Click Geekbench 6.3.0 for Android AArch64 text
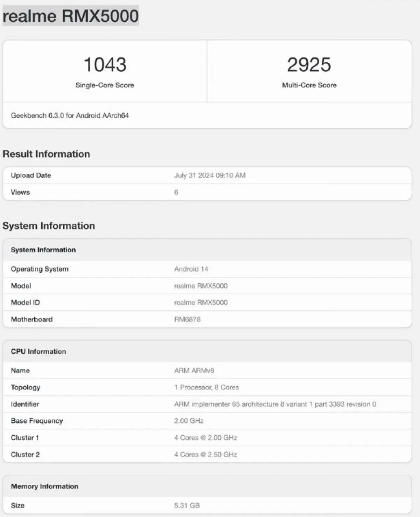 pyautogui.click(x=70, y=115)
